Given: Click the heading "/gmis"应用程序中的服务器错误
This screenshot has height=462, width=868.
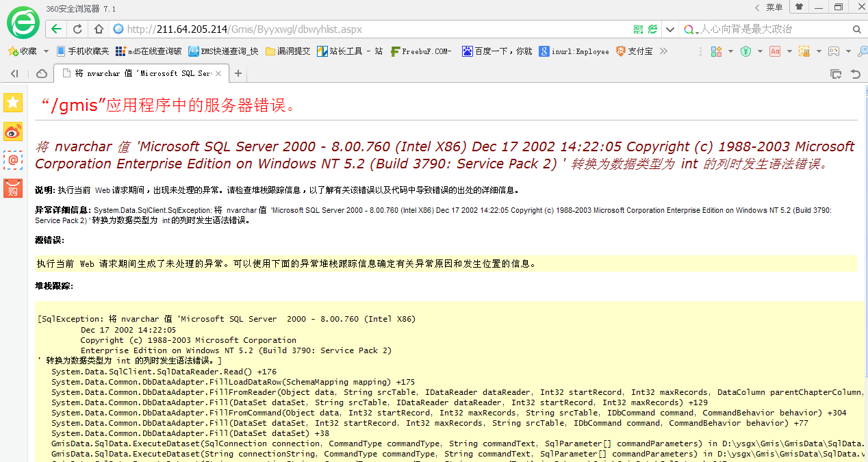Looking at the screenshot, I should 168,105.
